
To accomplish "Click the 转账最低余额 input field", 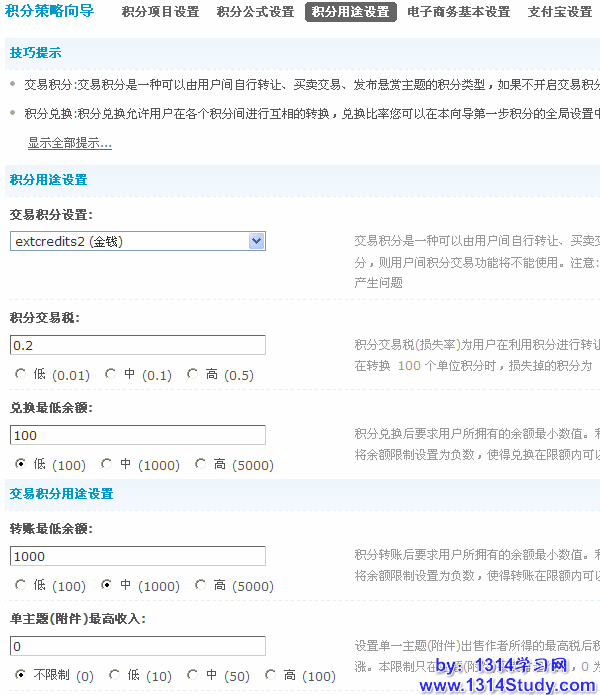I will coord(138,556).
